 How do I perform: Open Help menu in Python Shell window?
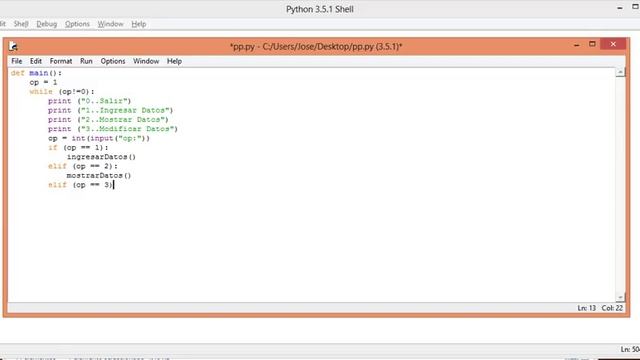coord(139,24)
